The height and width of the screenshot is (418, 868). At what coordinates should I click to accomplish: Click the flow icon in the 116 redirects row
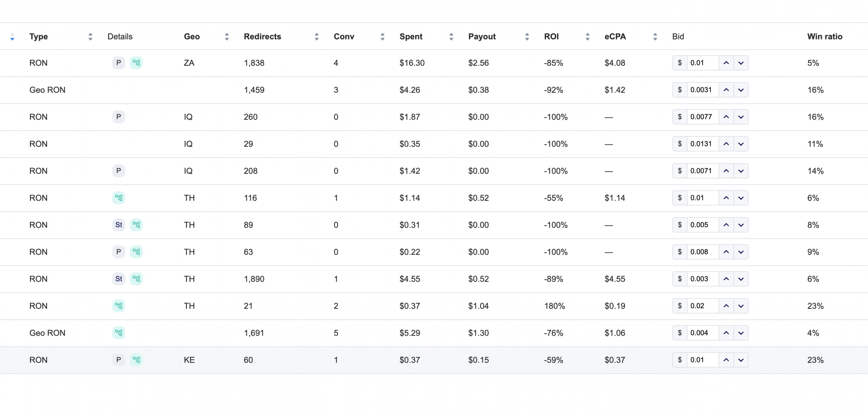119,198
